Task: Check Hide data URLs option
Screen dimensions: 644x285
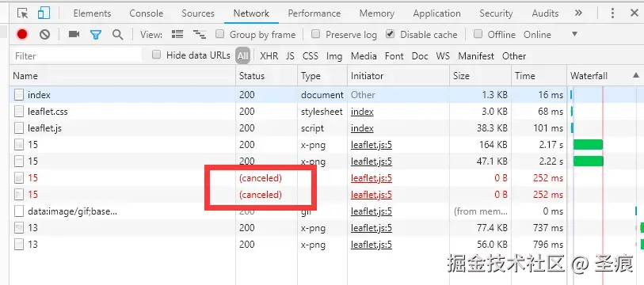Action: click(157, 55)
